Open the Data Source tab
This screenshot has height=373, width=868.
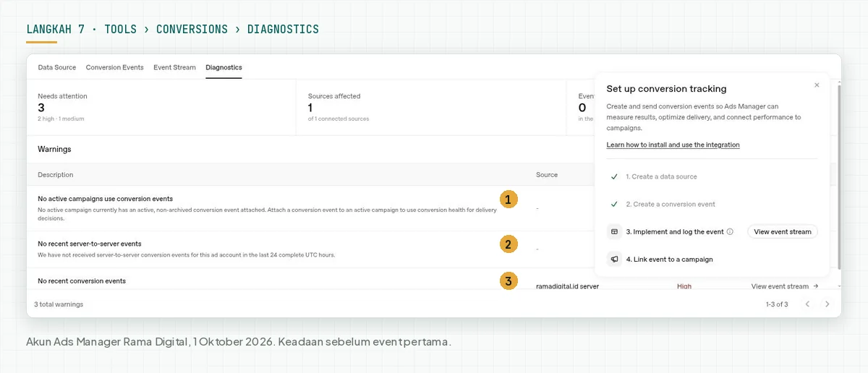57,67
